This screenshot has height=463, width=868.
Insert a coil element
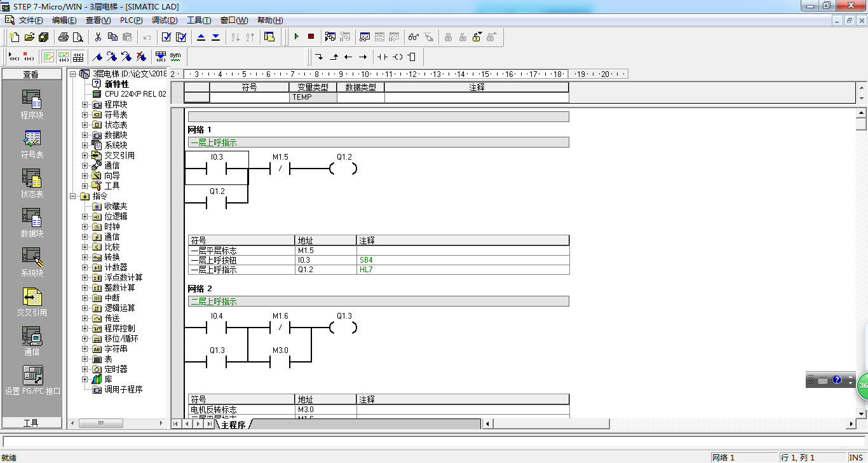(x=397, y=57)
